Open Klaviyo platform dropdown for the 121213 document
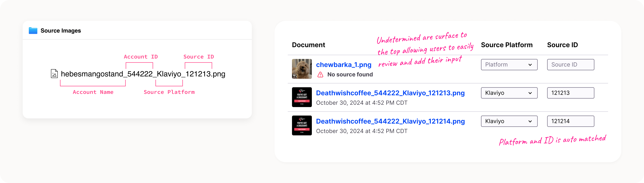The image size is (644, 183). point(509,93)
